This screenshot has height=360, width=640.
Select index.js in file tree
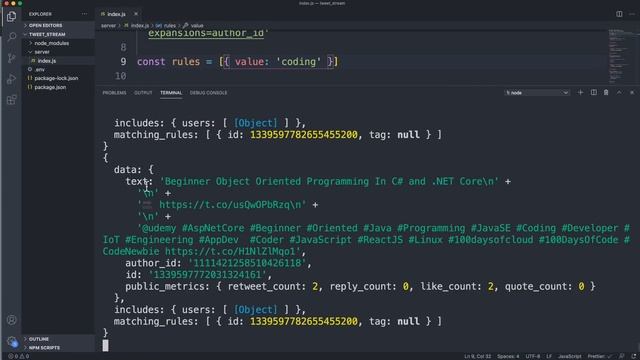point(47,61)
